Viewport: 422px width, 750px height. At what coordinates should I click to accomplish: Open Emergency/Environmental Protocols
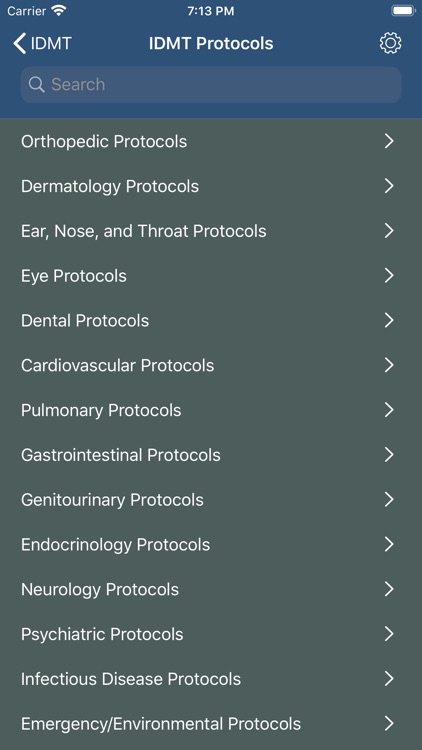tap(211, 724)
